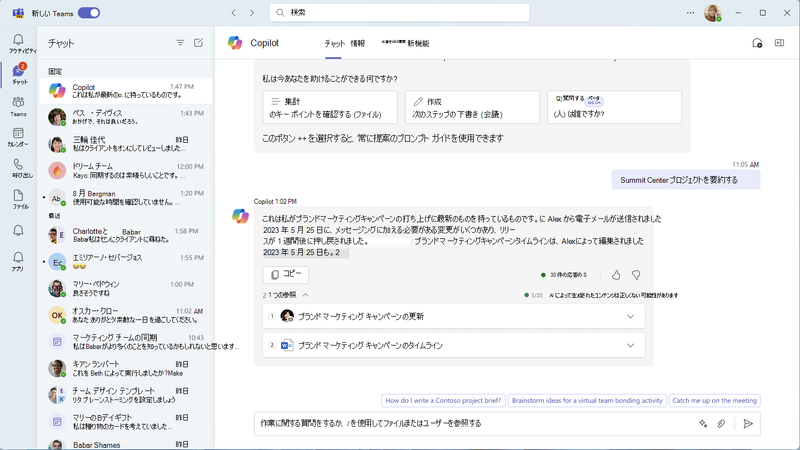Open the Calls phone icon
The image size is (800, 450).
18,164
